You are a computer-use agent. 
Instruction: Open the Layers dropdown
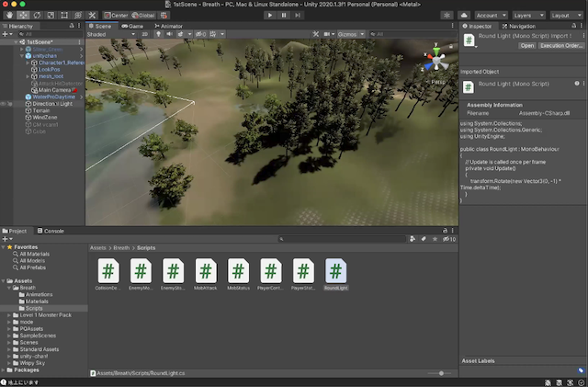click(x=527, y=16)
